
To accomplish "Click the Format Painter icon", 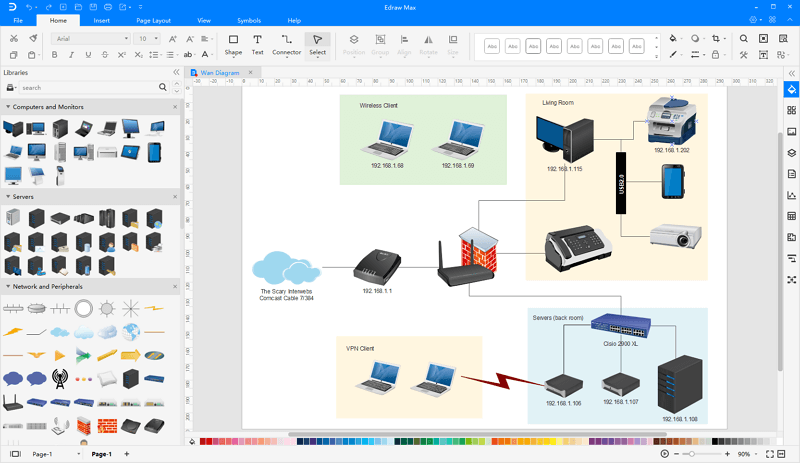I will tap(33, 38).
